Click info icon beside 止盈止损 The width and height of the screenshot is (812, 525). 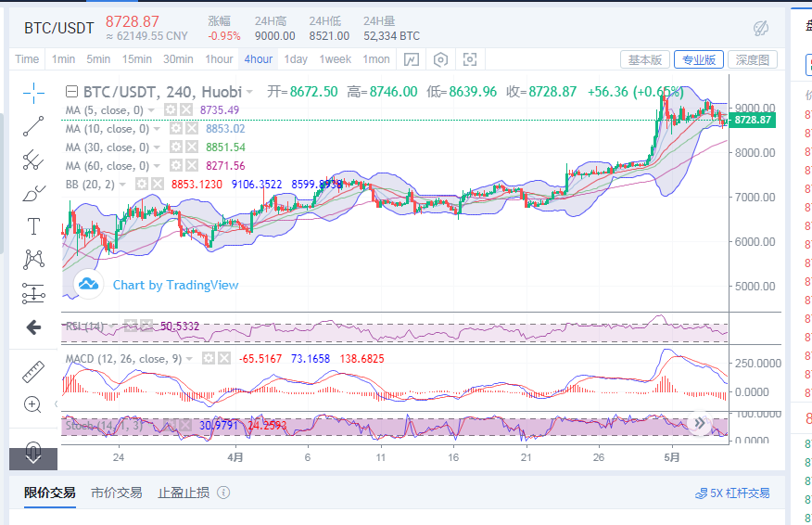click(223, 493)
